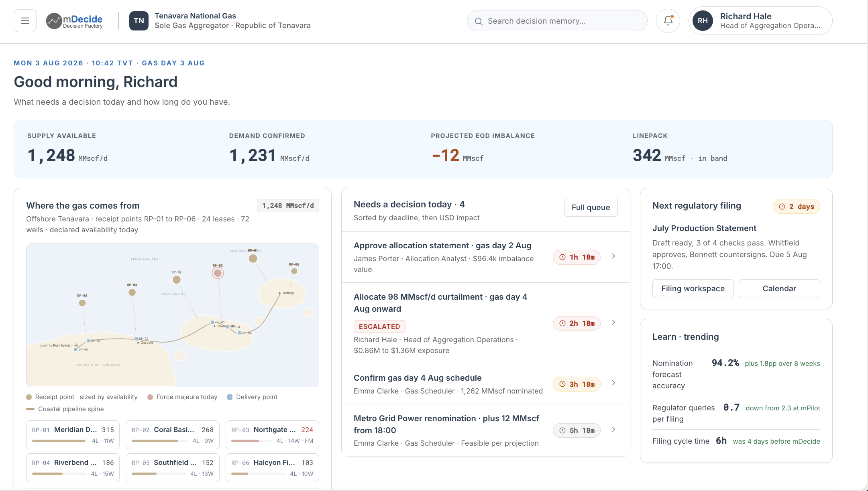Viewport: 868px width, 491px height.
Task: Focus the Search decision memory field
Action: pyautogui.click(x=557, y=21)
